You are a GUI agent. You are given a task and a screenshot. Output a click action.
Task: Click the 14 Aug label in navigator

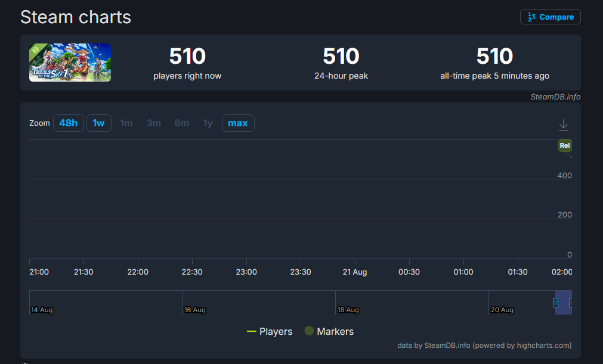click(42, 310)
